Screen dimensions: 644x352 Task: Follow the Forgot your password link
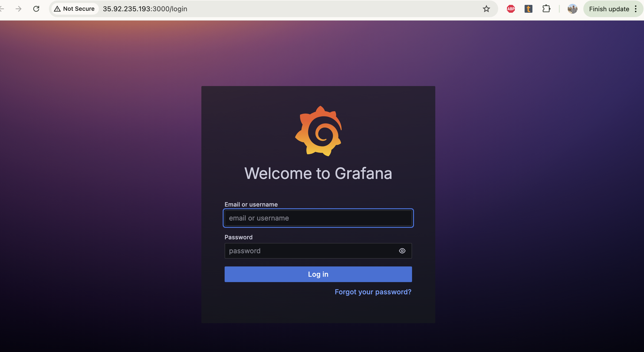tap(373, 292)
